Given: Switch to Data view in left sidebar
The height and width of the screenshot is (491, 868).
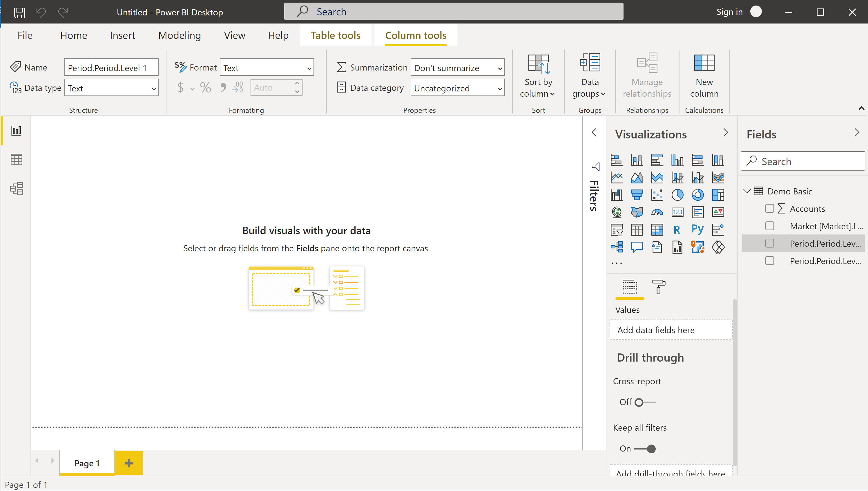Looking at the screenshot, I should 16,159.
